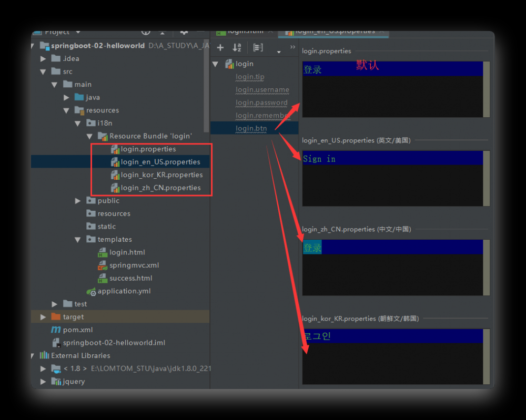
Task: Click the orange target folder icon
Action: pyautogui.click(x=56, y=317)
